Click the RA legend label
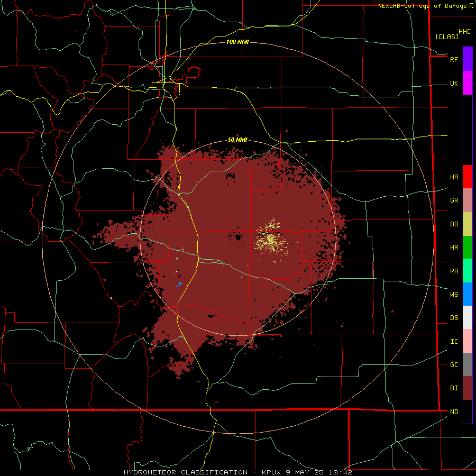Image resolution: width=476 pixels, height=476 pixels. pyautogui.click(x=454, y=271)
